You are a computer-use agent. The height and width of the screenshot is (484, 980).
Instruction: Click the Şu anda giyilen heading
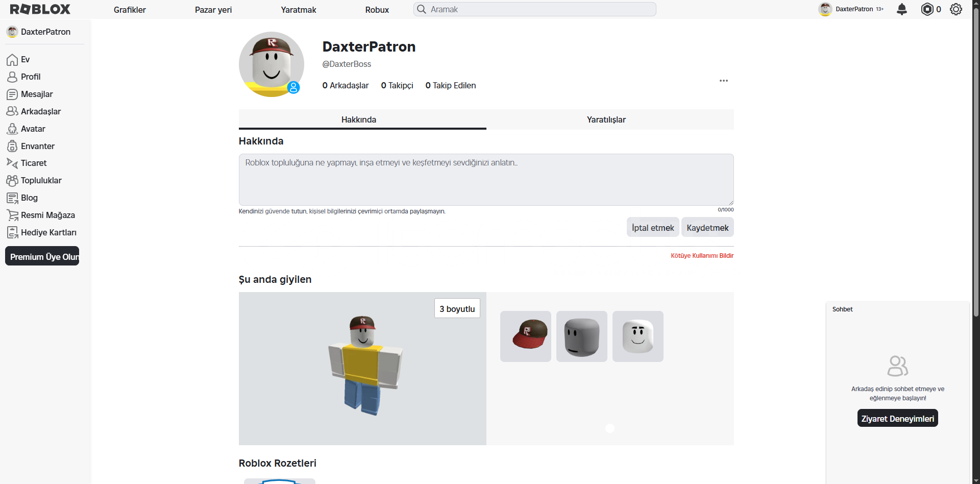pos(275,279)
